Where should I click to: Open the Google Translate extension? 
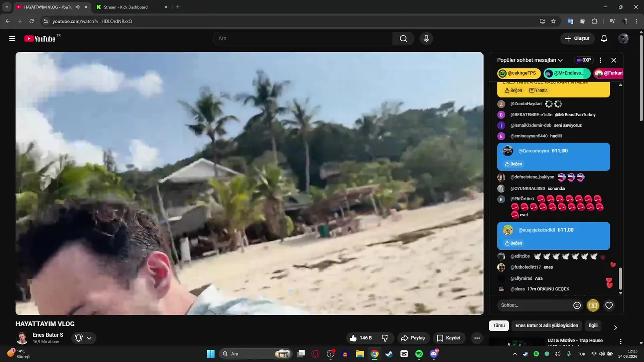click(570, 21)
